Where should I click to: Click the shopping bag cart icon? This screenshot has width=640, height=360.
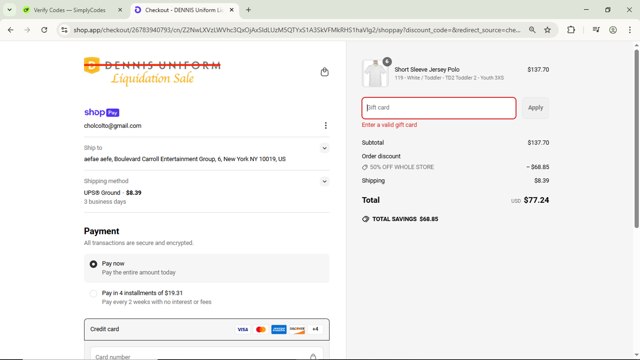pos(324,72)
